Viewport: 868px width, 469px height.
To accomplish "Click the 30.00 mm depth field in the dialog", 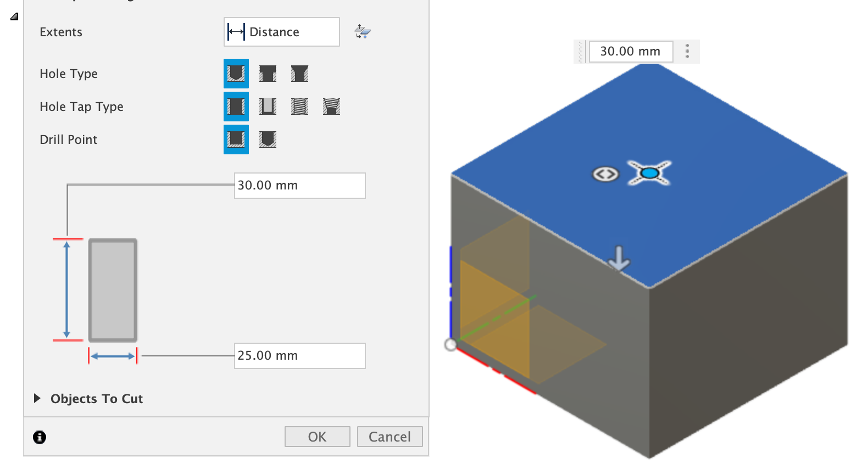I will click(x=300, y=186).
